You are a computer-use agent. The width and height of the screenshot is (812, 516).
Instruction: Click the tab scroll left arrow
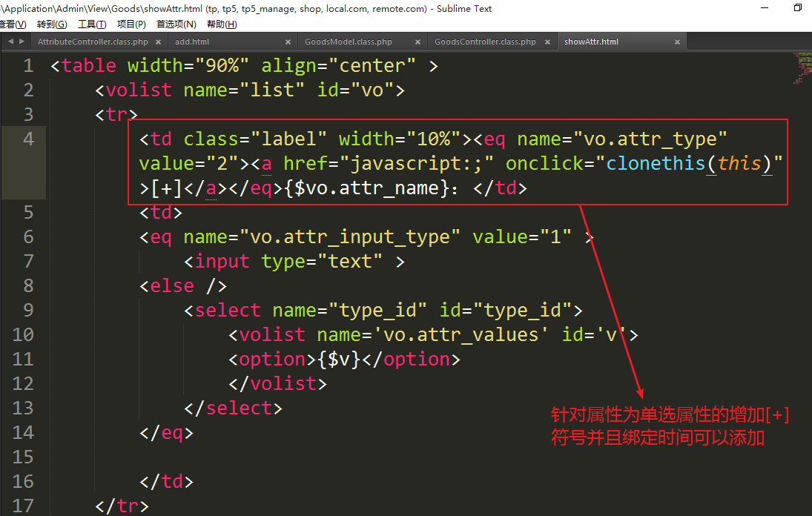click(x=10, y=42)
